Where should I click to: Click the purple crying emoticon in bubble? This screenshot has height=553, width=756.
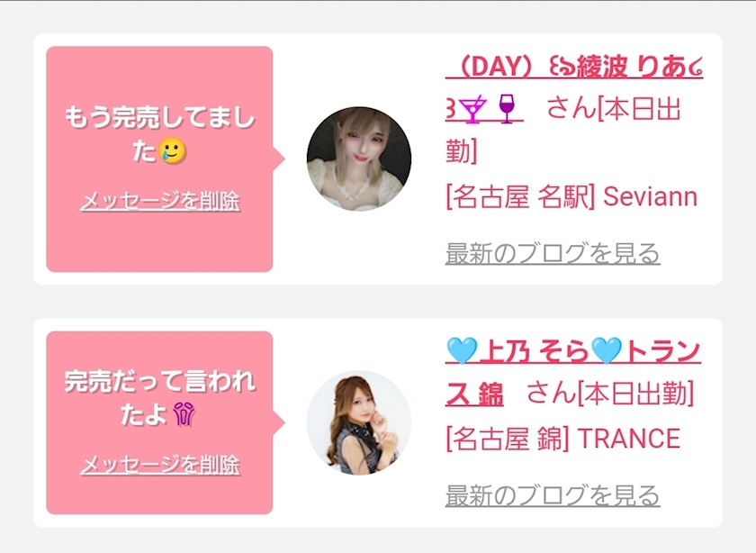pyautogui.click(x=184, y=414)
